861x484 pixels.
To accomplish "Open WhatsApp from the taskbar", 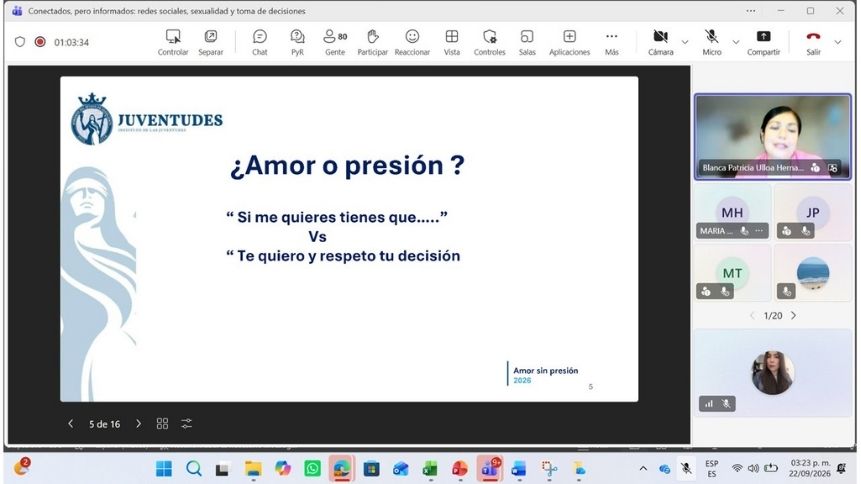I will 312,469.
